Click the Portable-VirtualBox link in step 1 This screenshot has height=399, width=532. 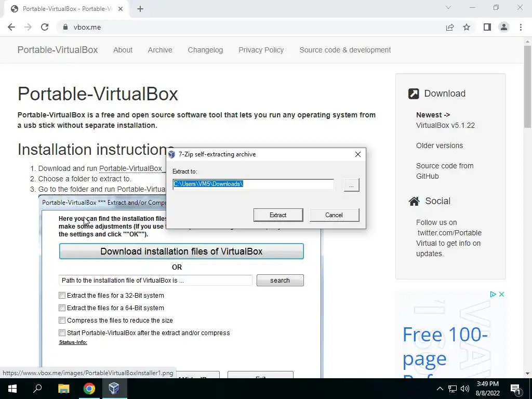[x=132, y=169]
